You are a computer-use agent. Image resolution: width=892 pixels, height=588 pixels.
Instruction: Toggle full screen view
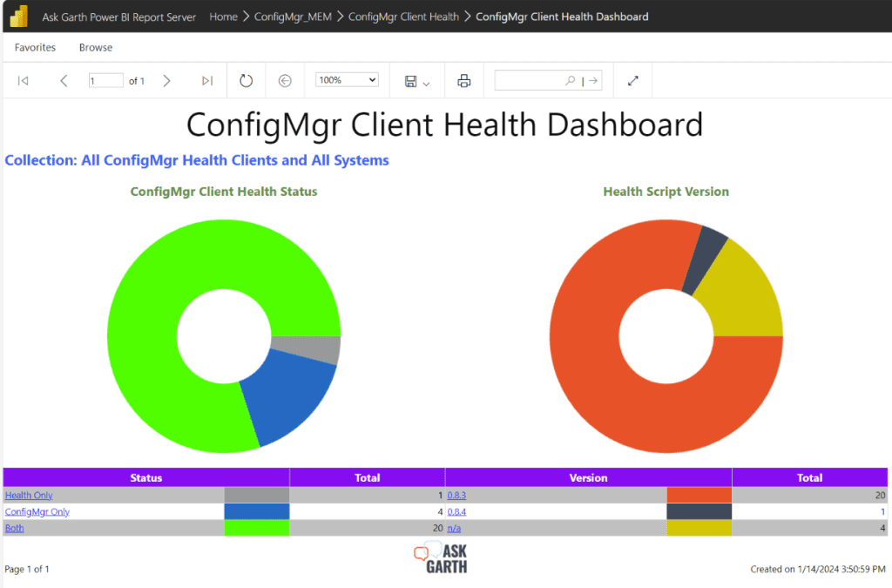pos(633,81)
